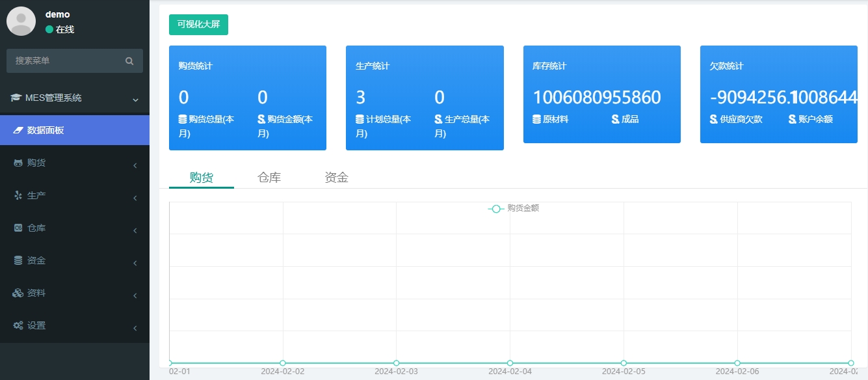
Task: Expand the 购货 submenu arrow
Action: coord(135,166)
